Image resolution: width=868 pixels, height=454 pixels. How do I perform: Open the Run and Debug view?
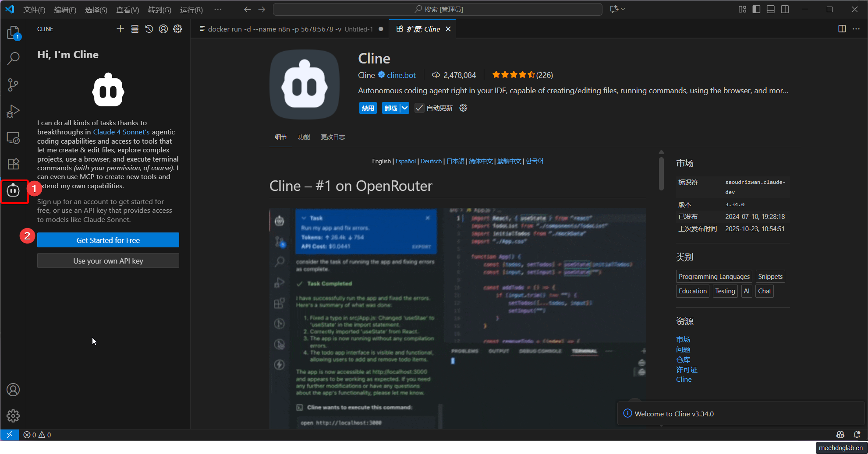pos(13,111)
